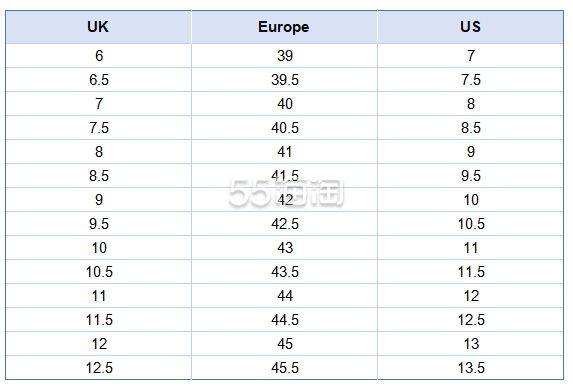Click Europe size 43 cell
Image resolution: width=573 pixels, height=387 pixels.
[284, 248]
